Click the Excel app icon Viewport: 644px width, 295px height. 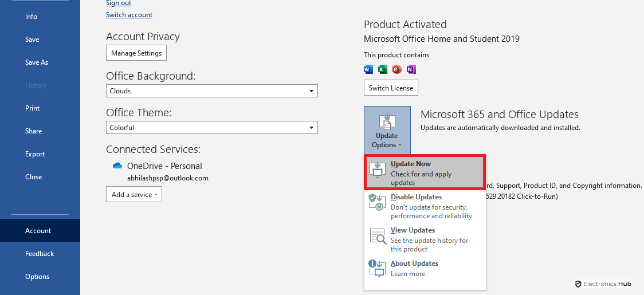click(x=383, y=69)
